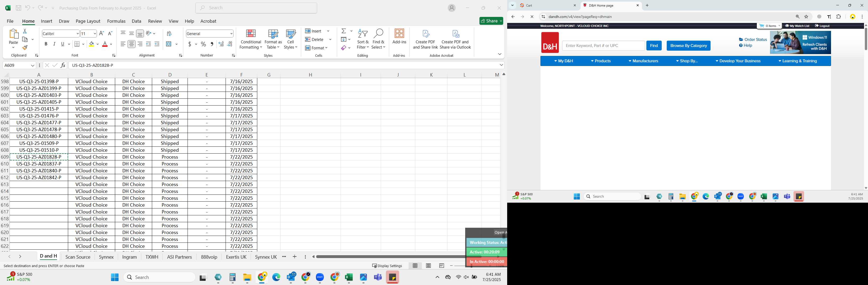
Task: Click the Logout link on D&H
Action: point(822,26)
